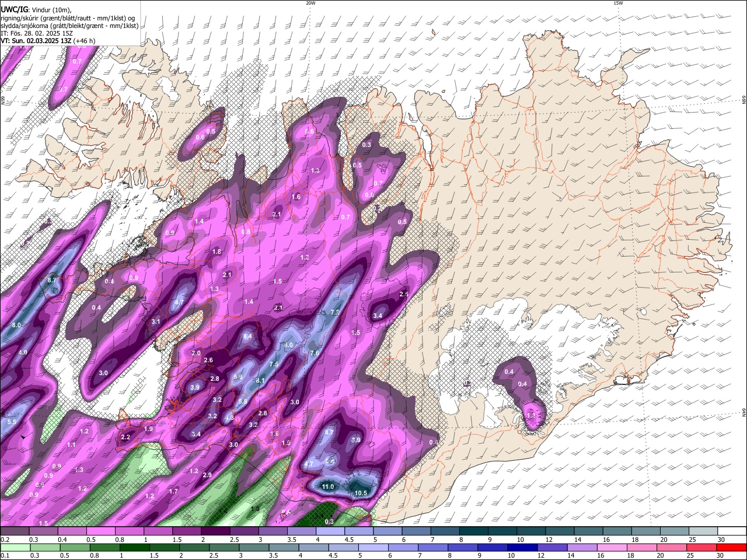Click the '5.5' precipitation value
This screenshot has width=747, height=560.
(x=12, y=422)
